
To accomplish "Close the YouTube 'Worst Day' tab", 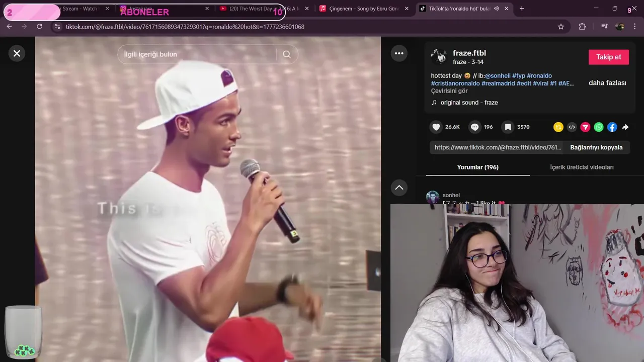I will point(307,9).
